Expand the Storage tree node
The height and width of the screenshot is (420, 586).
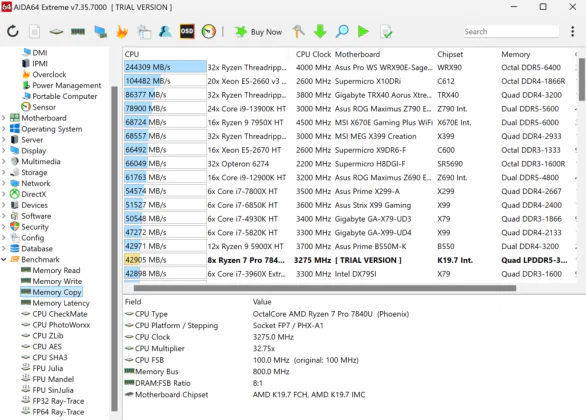(4, 172)
